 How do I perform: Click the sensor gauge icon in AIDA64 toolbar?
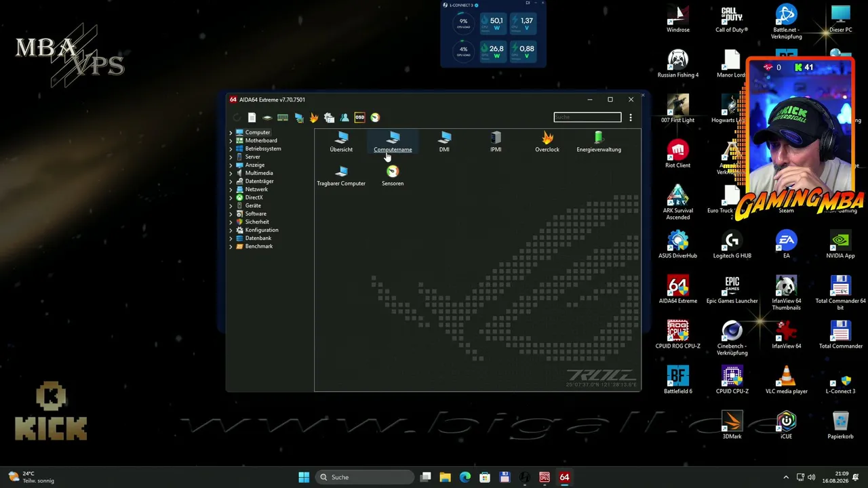375,117
